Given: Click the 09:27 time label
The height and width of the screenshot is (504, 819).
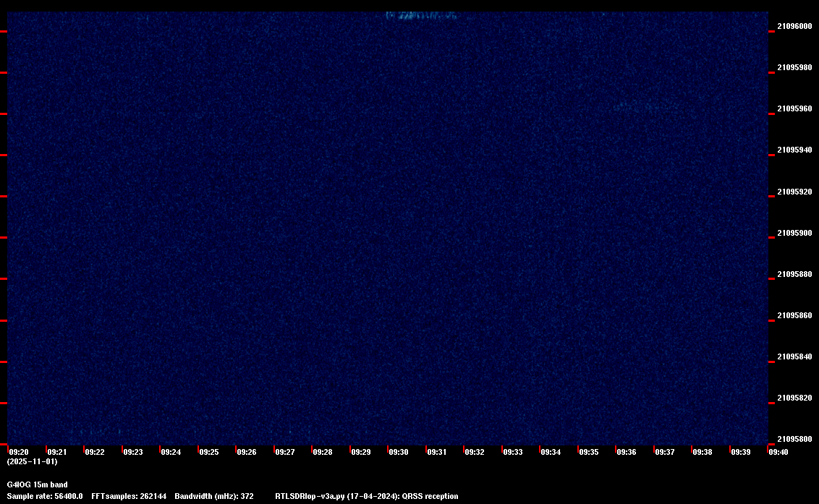Looking at the screenshot, I should (x=284, y=452).
